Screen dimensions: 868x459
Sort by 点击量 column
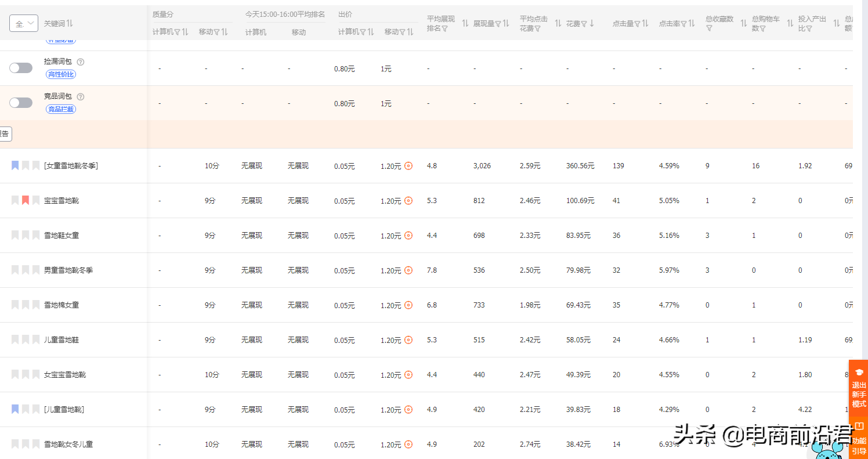[645, 23]
